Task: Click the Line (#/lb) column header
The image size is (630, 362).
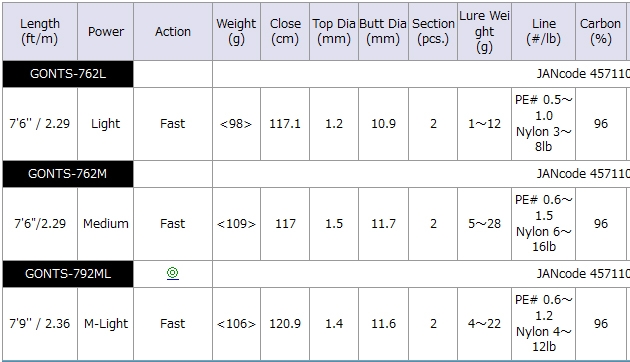Action: [544, 31]
